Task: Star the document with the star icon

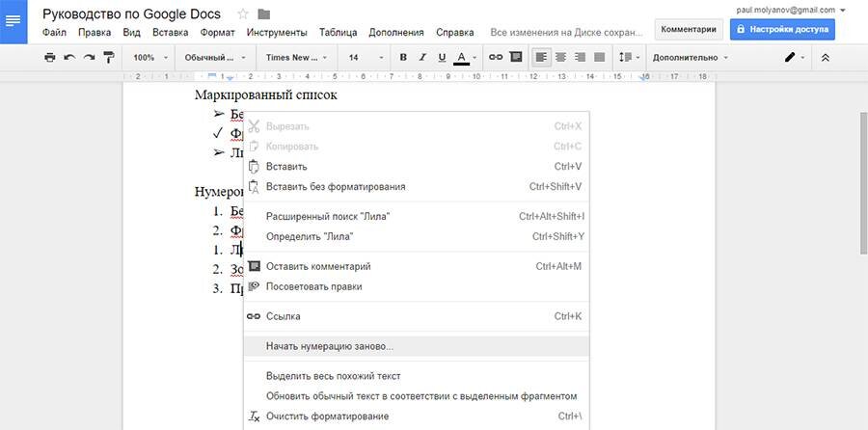Action: [x=242, y=13]
